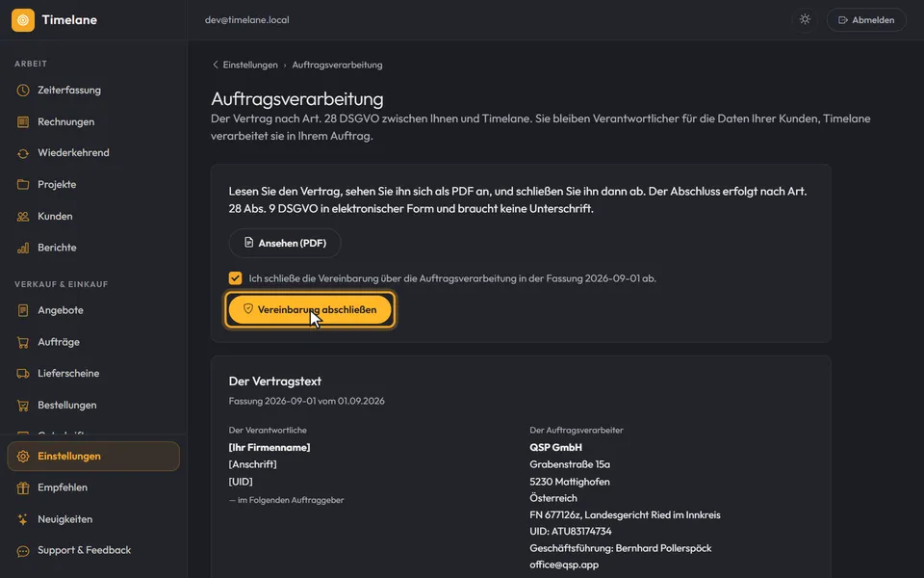Click the [Anschrift] placeholder
Image resolution: width=924 pixels, height=578 pixels.
click(252, 464)
